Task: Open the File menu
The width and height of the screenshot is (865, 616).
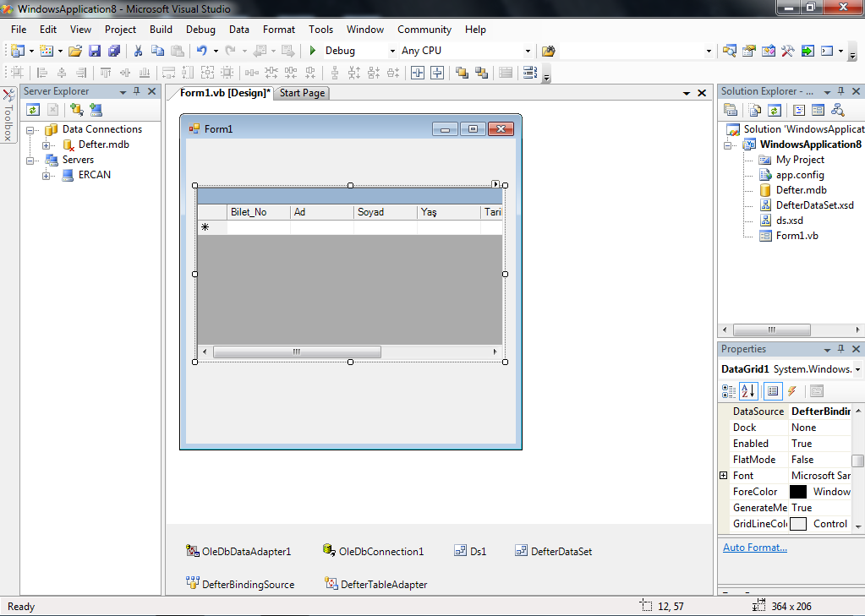Action: point(19,30)
